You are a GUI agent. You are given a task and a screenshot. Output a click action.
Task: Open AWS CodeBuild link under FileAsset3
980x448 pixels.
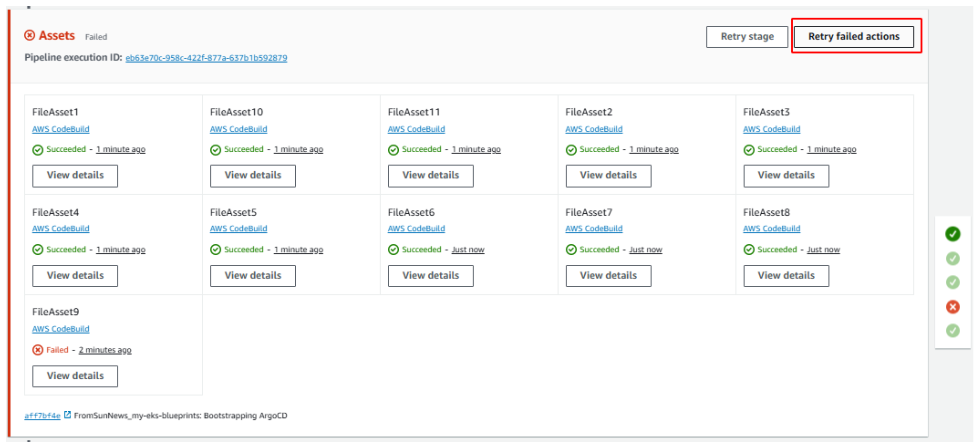click(772, 129)
